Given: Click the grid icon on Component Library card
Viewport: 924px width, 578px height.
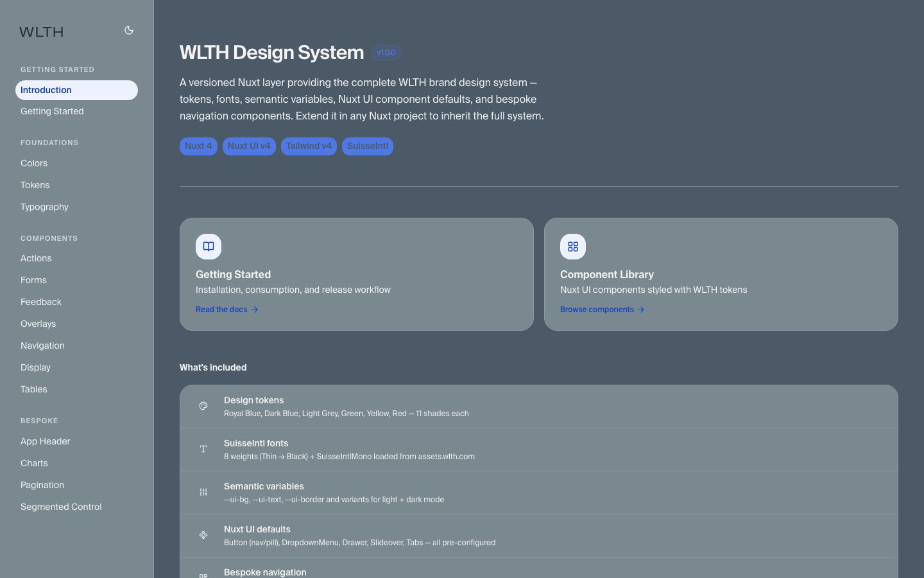Looking at the screenshot, I should [x=573, y=247].
